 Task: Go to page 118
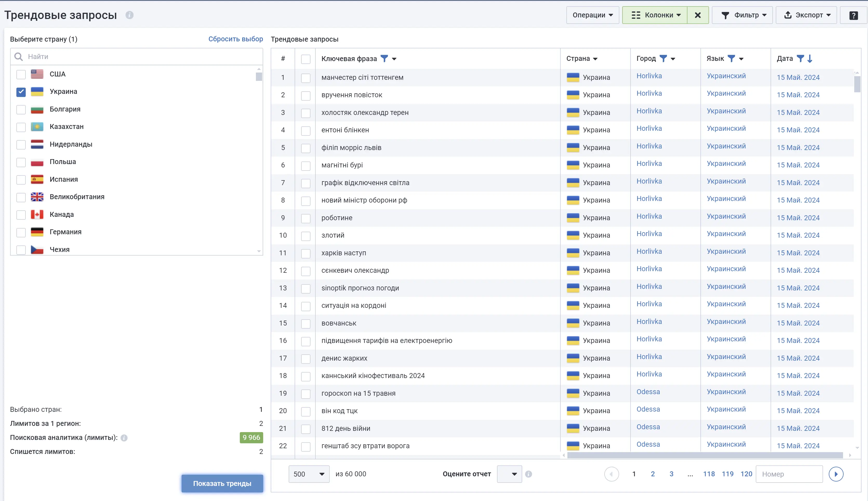(x=709, y=474)
